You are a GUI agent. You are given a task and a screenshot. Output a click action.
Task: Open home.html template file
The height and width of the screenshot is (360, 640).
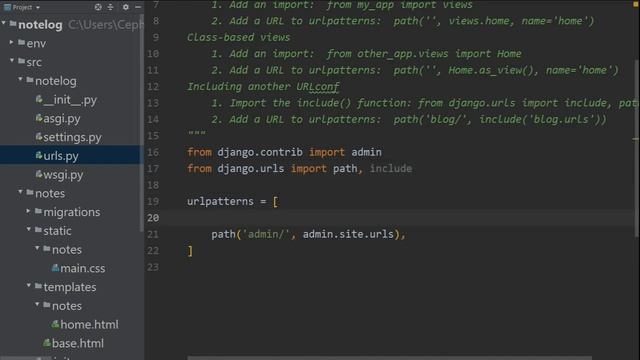89,324
